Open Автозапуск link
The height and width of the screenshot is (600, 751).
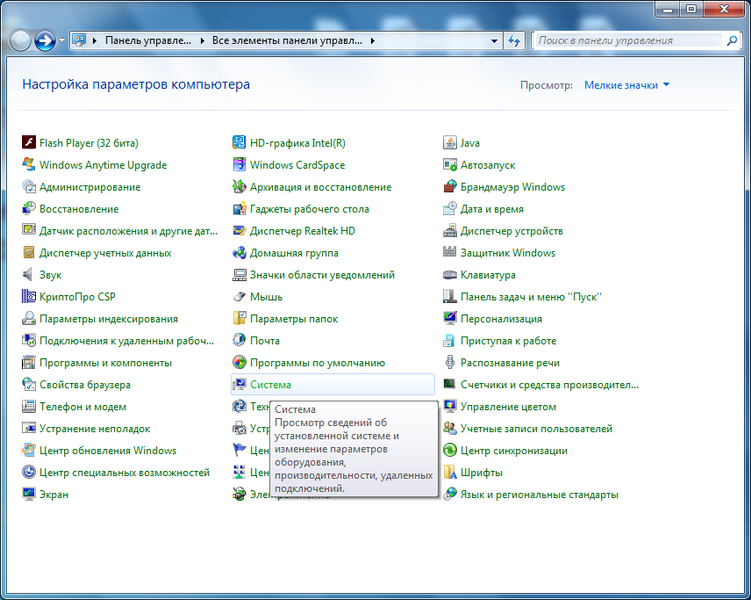click(x=488, y=165)
